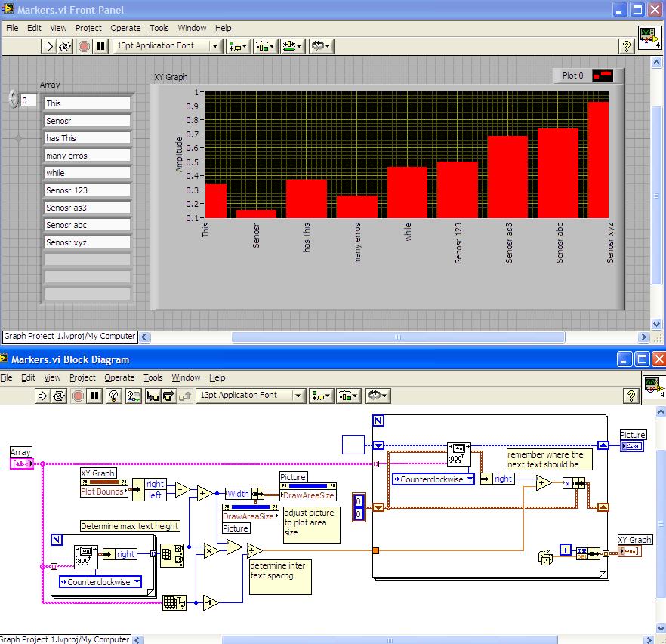The width and height of the screenshot is (666, 644).
Task: Open Distribute Objects menu in Front Panel
Action: tap(266, 46)
